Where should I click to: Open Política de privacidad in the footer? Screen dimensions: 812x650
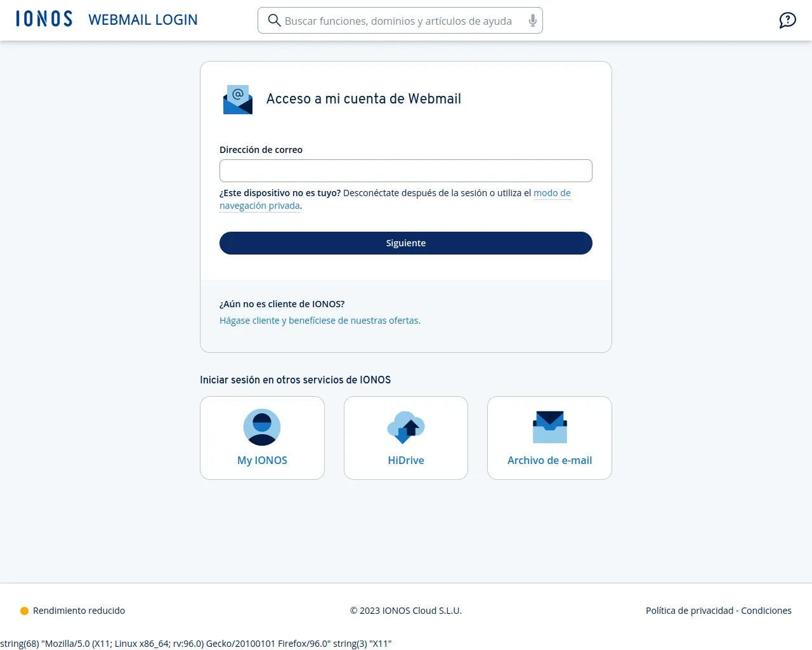(x=689, y=611)
